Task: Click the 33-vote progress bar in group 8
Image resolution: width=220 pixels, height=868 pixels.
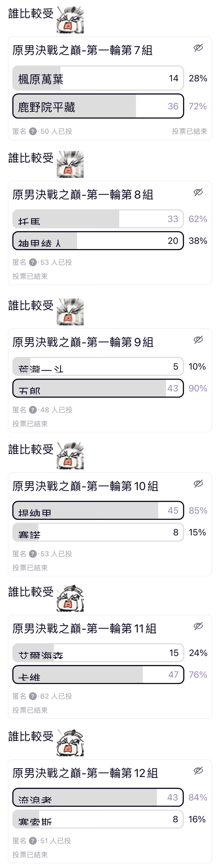Action: 98,219
